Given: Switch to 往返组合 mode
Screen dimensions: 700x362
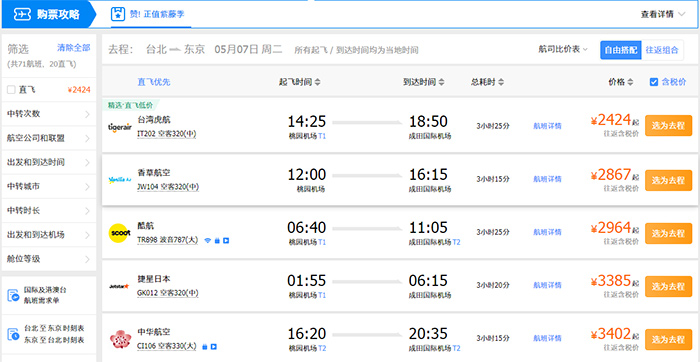Looking at the screenshot, I should 662,50.
